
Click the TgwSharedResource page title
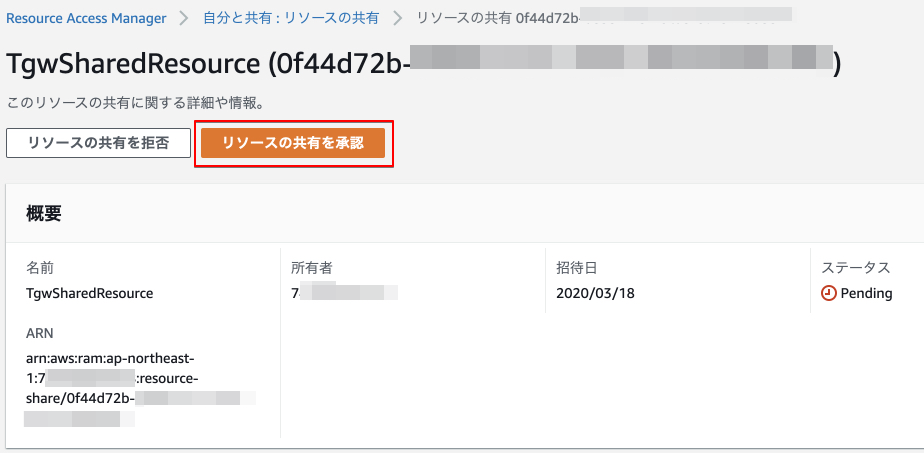coord(423,64)
